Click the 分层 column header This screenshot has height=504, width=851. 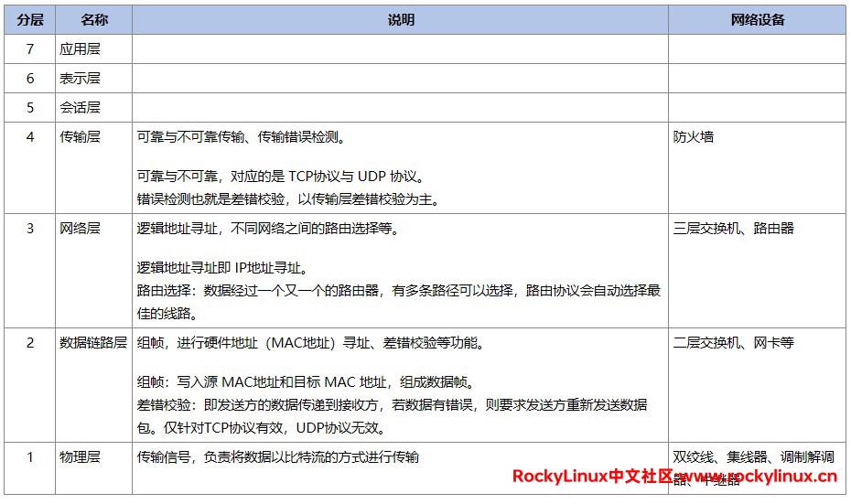coord(29,19)
